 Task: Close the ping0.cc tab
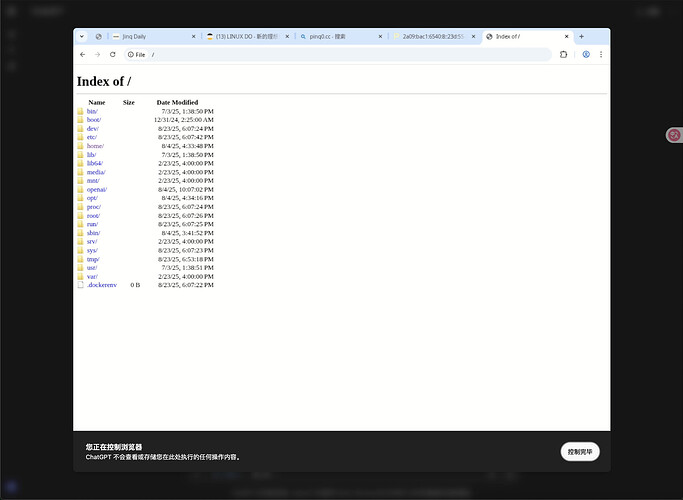pyautogui.click(x=380, y=37)
